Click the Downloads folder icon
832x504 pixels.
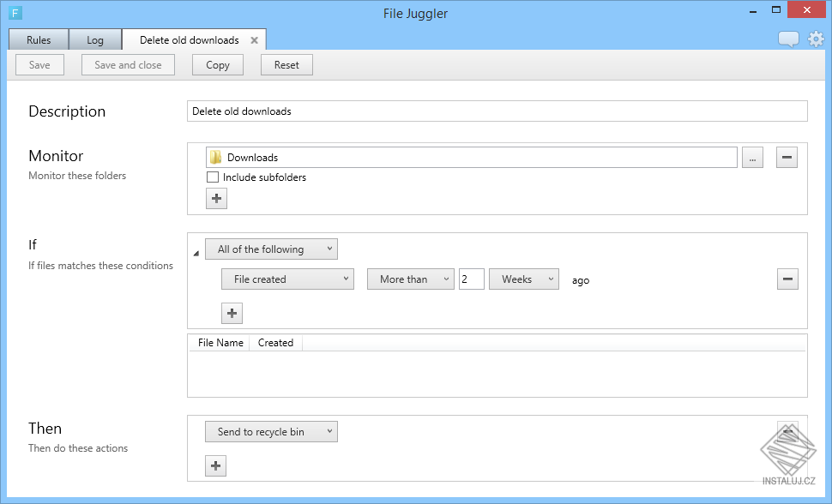click(x=215, y=157)
